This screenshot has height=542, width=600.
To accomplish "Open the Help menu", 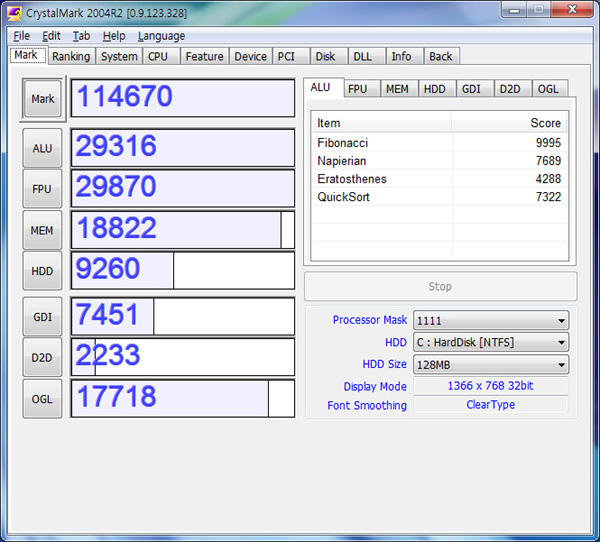I will [x=114, y=36].
